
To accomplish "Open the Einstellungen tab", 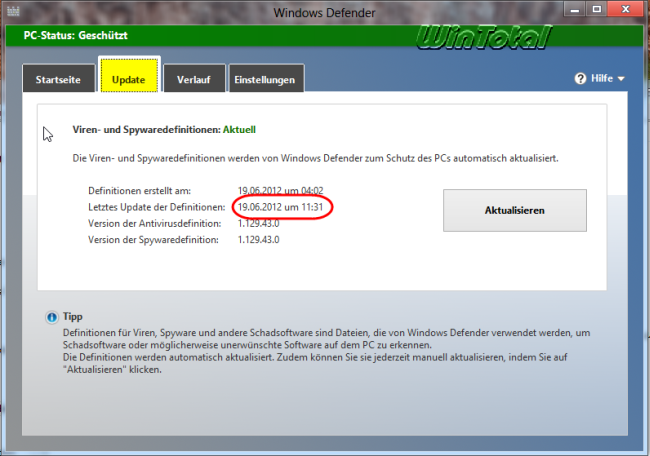I will pos(265,78).
